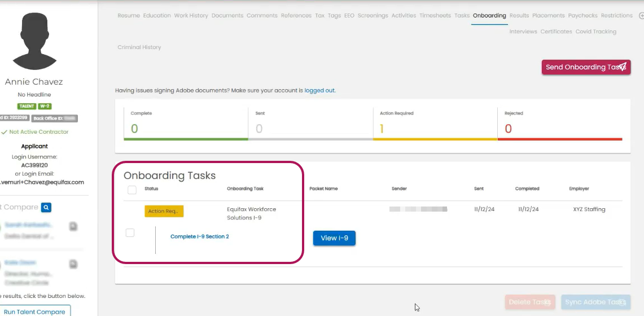Click the Complete status summary card
This screenshot has width=644, height=316.
click(x=186, y=125)
